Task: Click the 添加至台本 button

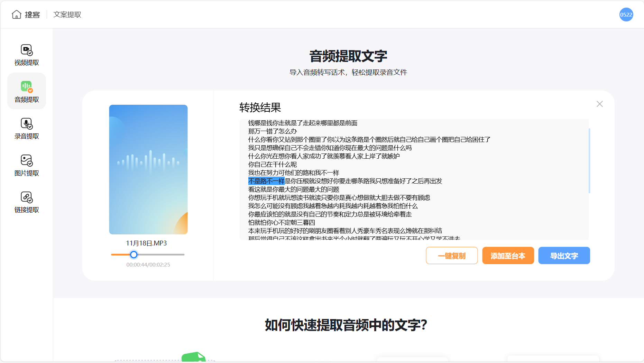Action: [508, 255]
